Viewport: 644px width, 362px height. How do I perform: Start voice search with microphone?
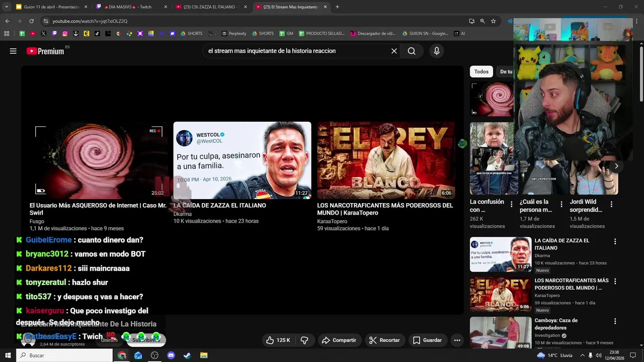coord(437,51)
